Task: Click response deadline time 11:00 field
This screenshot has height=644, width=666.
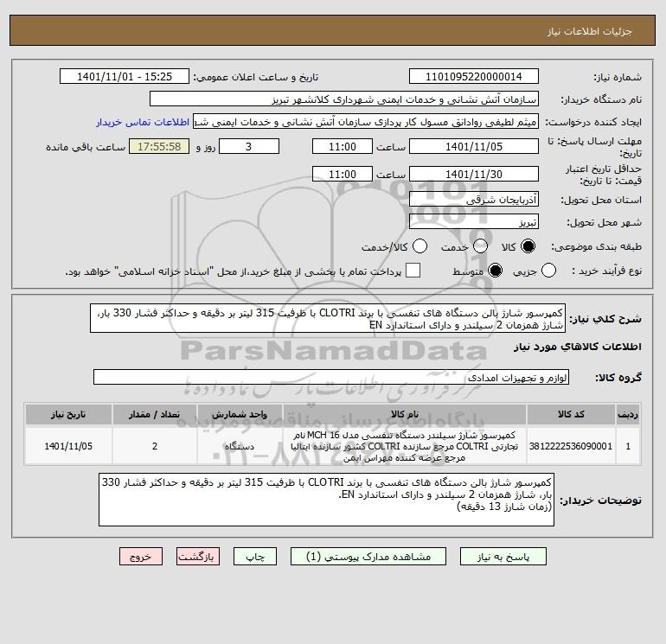Action: (343, 146)
